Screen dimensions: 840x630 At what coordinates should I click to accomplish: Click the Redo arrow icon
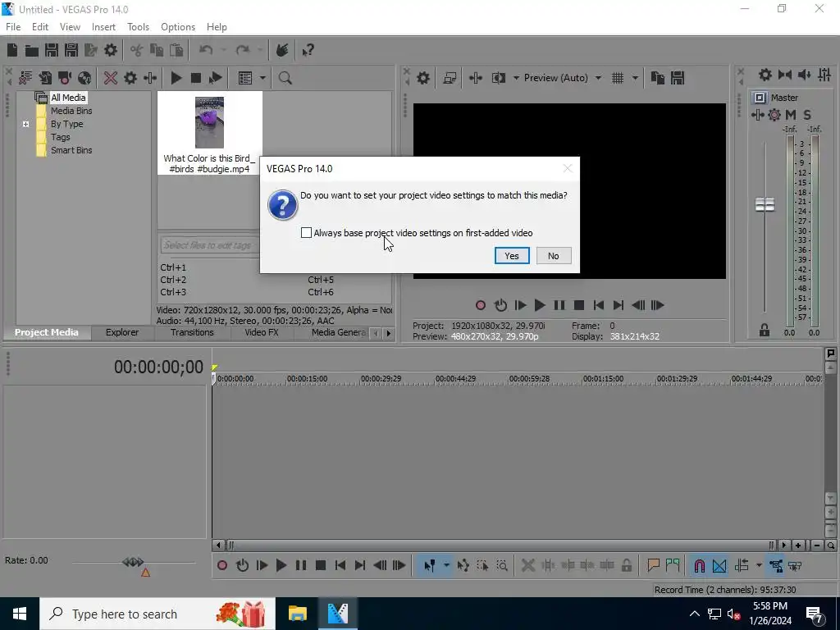tap(243, 50)
